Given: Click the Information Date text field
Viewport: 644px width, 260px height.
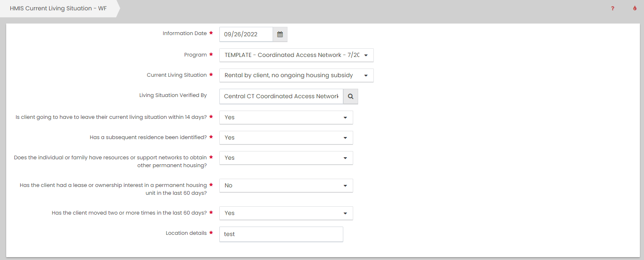Looking at the screenshot, I should pos(246,35).
